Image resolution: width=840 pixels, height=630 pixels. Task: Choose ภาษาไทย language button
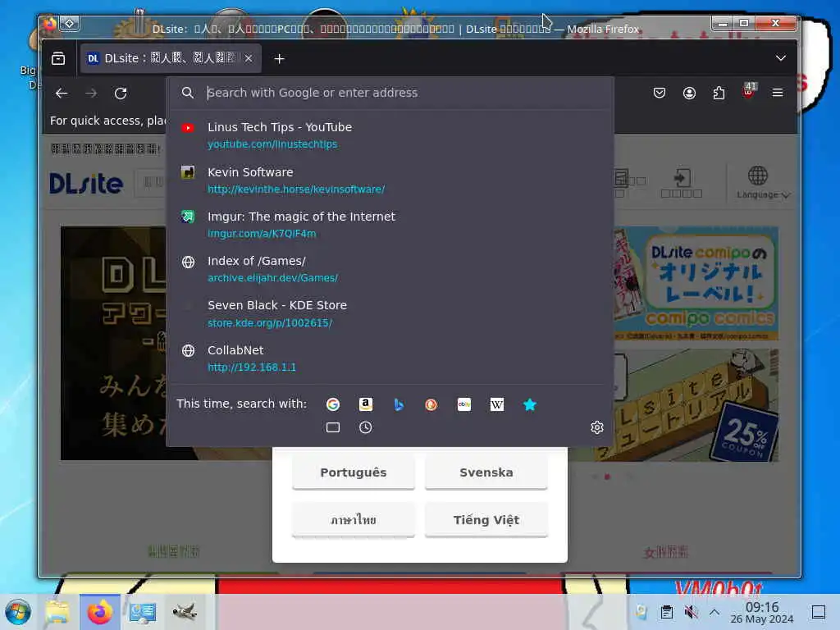click(x=354, y=519)
